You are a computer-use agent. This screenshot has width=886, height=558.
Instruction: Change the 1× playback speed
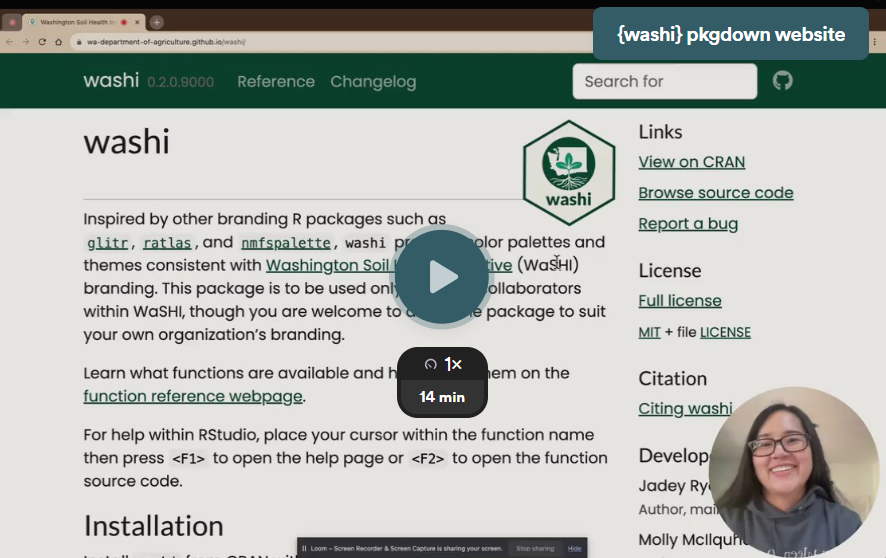coord(443,365)
